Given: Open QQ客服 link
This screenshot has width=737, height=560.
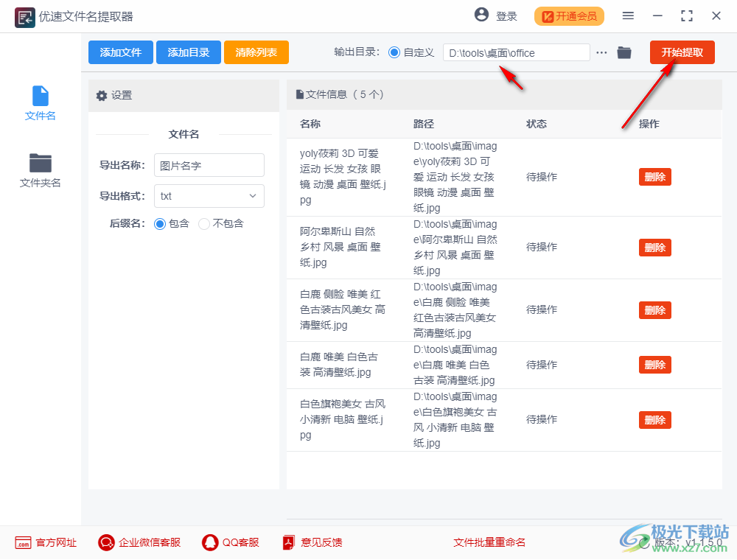Looking at the screenshot, I should point(241,542).
